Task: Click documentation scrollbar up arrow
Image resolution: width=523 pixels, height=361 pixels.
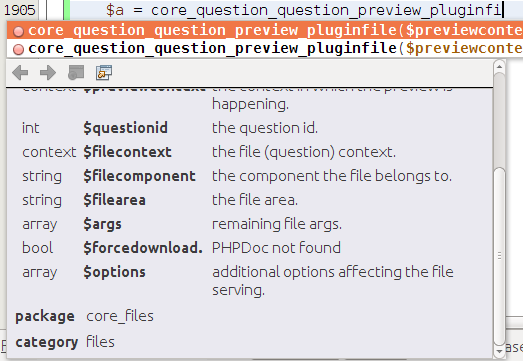Action: [499, 66]
